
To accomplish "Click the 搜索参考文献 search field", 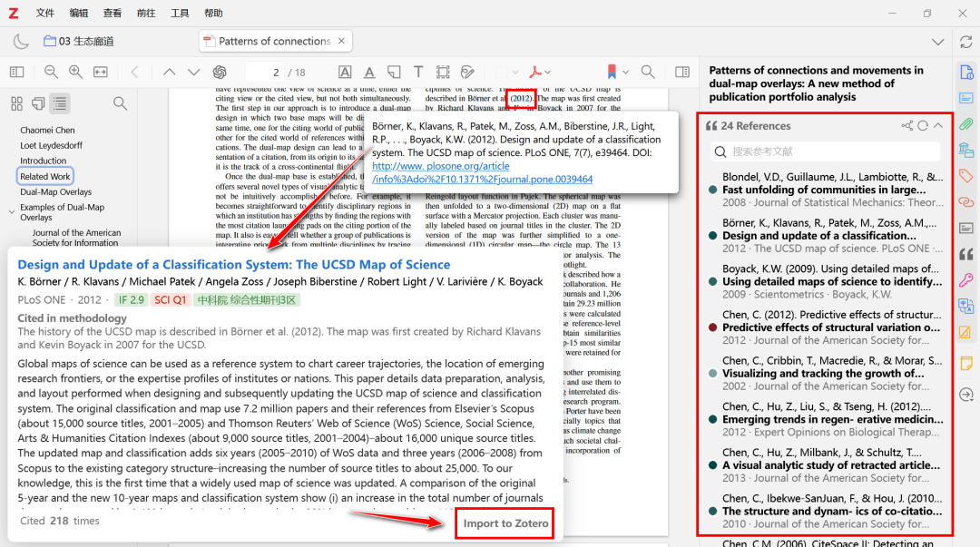I will coord(824,151).
